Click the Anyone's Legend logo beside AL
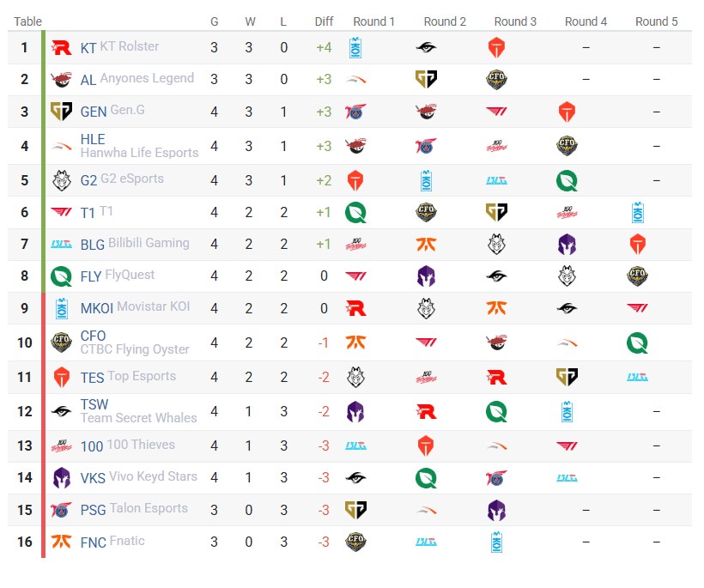 62,80
